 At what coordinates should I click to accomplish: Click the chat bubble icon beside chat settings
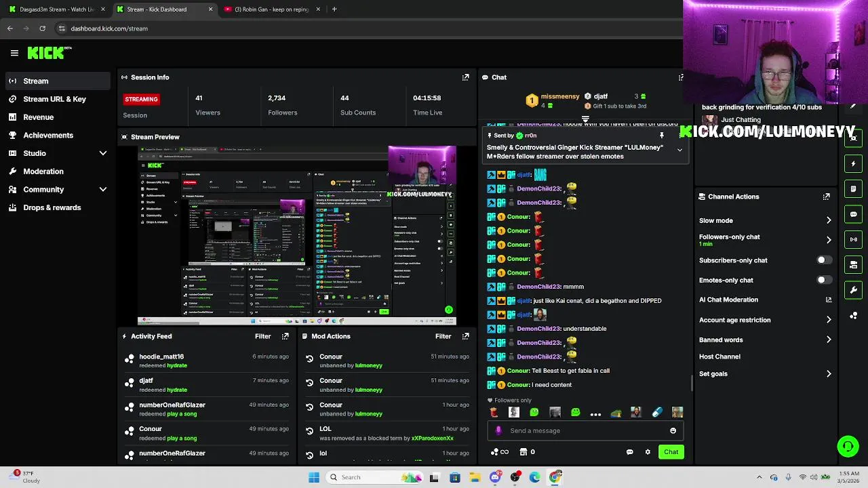(x=629, y=452)
